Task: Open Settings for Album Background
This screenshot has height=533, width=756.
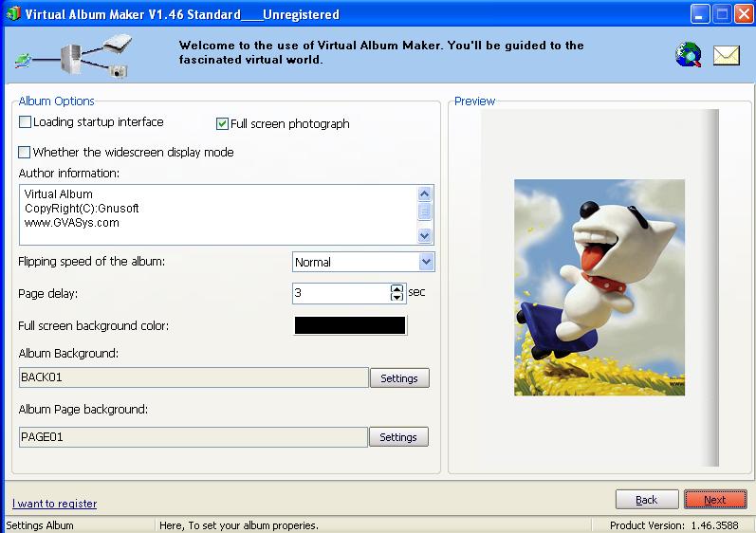Action: 399,378
